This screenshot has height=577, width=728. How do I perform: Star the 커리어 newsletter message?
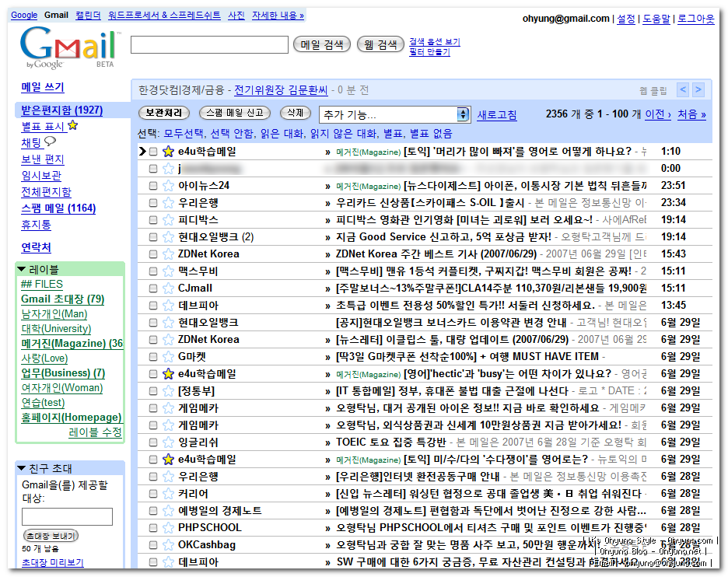pyautogui.click(x=168, y=494)
